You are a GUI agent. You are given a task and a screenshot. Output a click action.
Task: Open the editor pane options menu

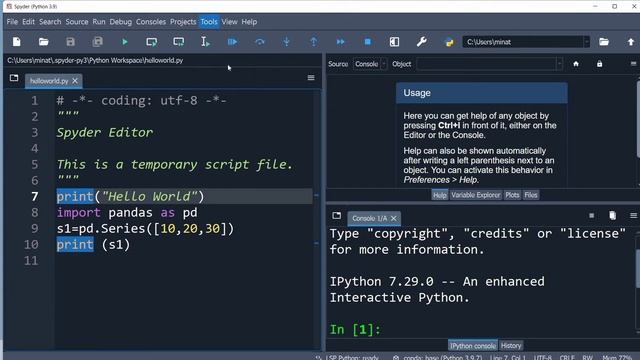click(x=311, y=78)
